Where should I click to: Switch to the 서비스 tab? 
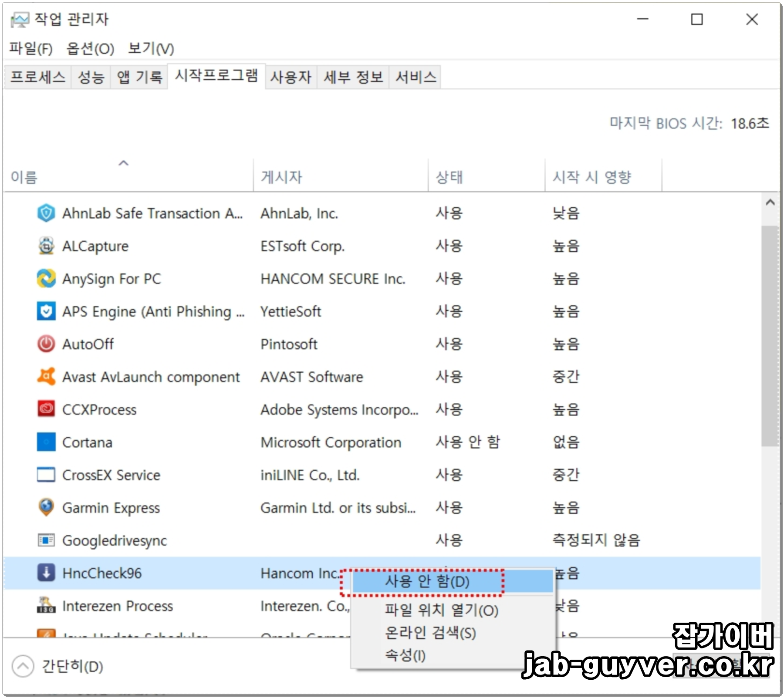tap(416, 77)
